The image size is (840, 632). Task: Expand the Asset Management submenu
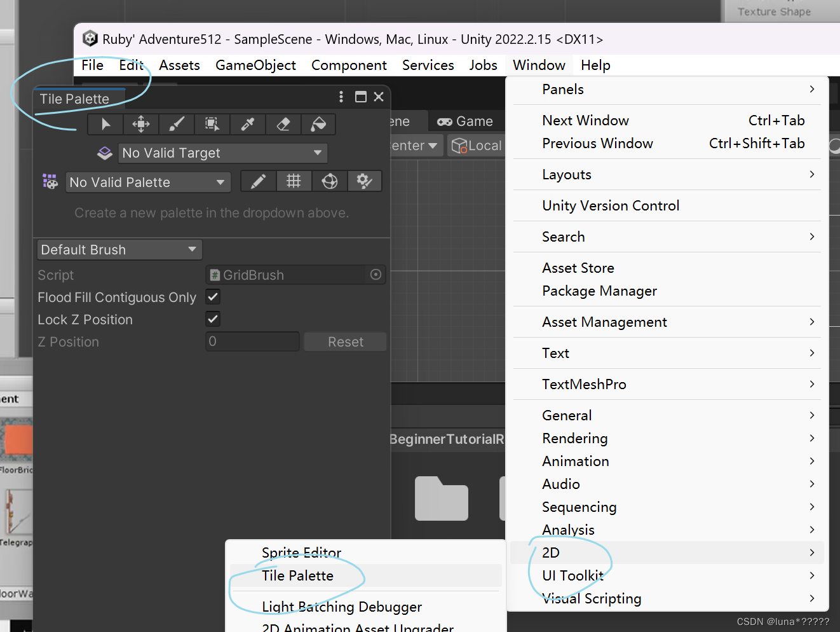click(667, 322)
